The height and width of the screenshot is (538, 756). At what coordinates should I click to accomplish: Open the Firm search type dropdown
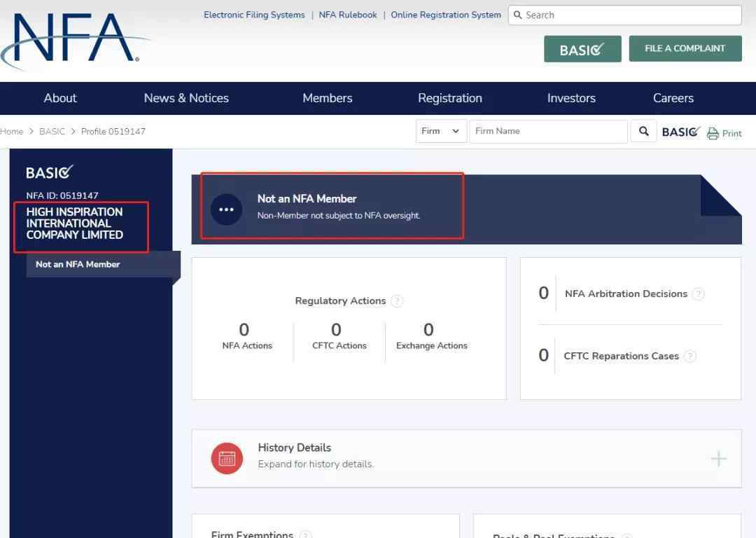(441, 131)
